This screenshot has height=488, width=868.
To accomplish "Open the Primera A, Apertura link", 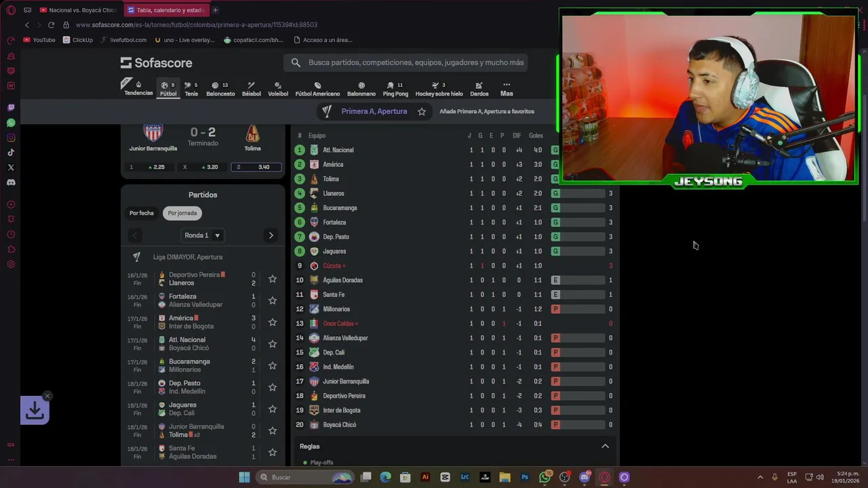I will 374,111.
